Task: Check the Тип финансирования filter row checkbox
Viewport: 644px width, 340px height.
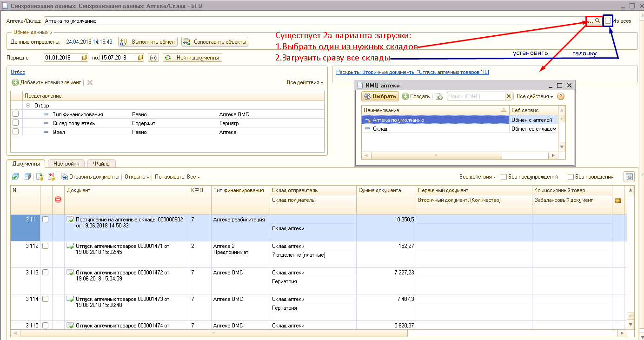Action: 16,114
